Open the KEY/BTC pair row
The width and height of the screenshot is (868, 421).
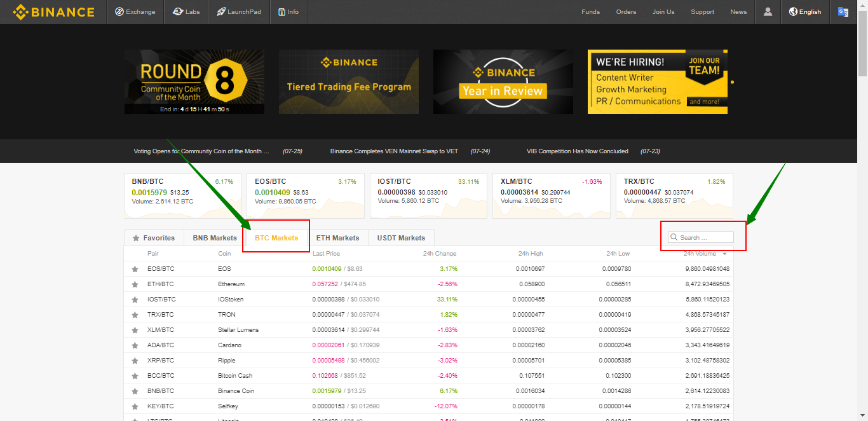[428, 406]
